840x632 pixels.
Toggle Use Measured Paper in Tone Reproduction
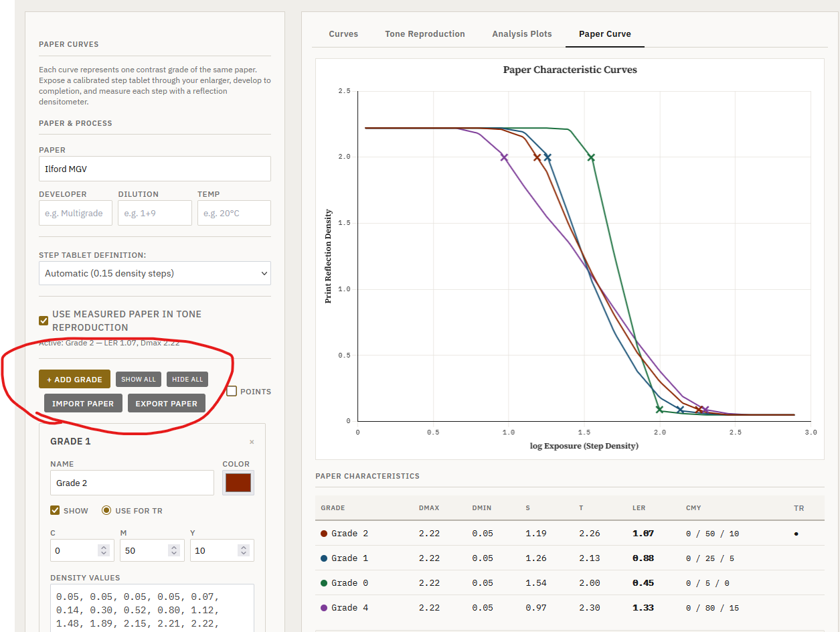(x=44, y=321)
